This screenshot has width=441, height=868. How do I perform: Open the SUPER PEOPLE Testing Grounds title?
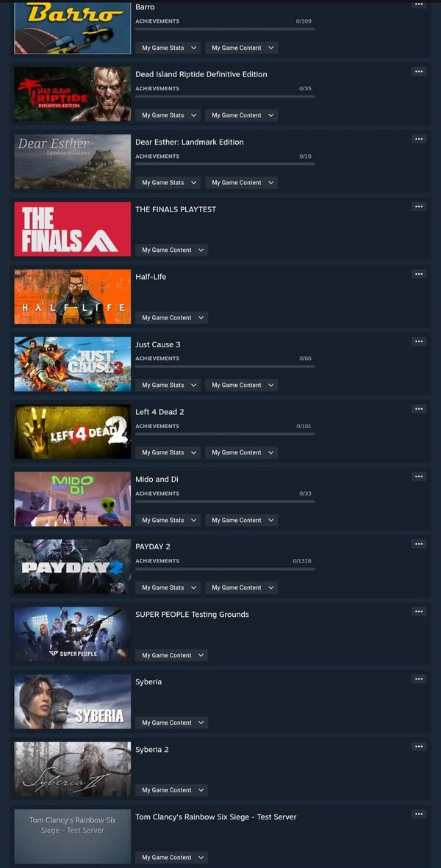193,615
